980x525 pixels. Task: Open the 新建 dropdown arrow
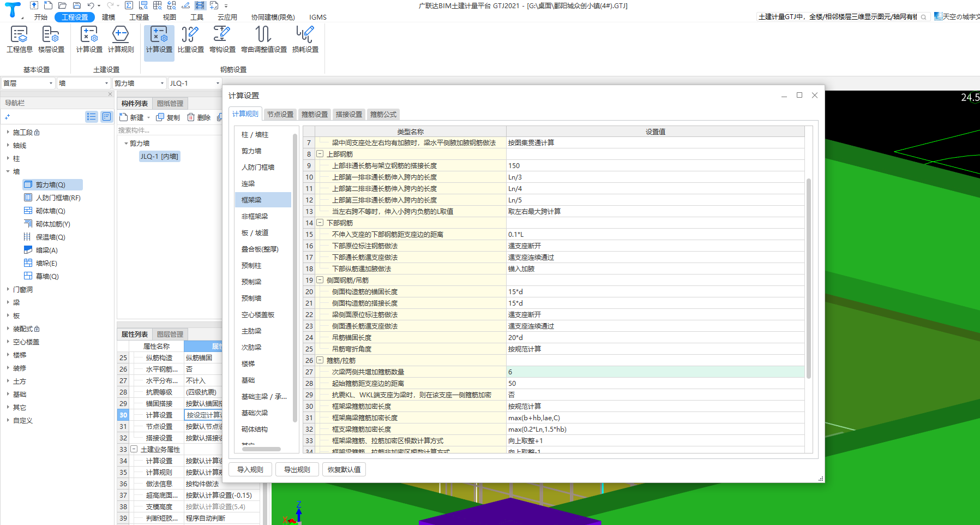tap(148, 117)
